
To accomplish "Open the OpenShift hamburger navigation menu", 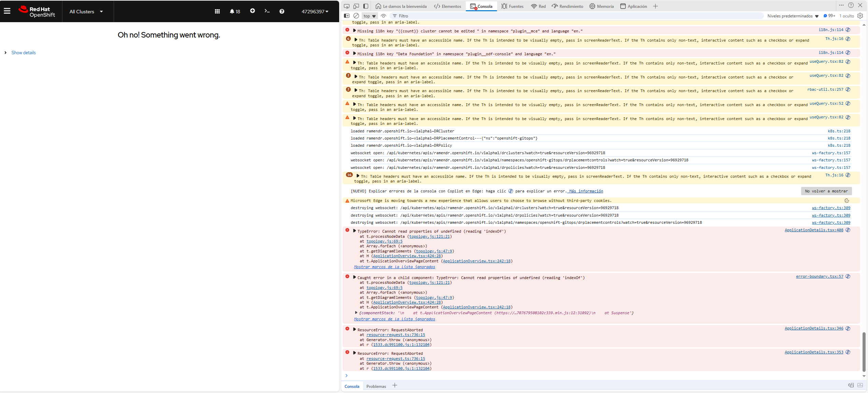I will [7, 11].
